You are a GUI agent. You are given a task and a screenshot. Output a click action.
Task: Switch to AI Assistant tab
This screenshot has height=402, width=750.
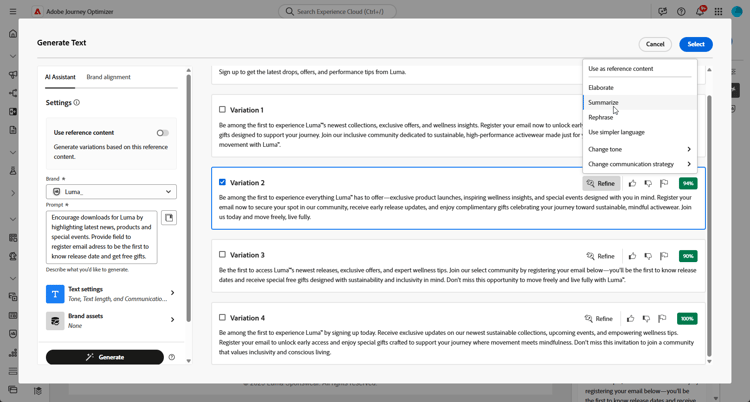click(x=60, y=77)
